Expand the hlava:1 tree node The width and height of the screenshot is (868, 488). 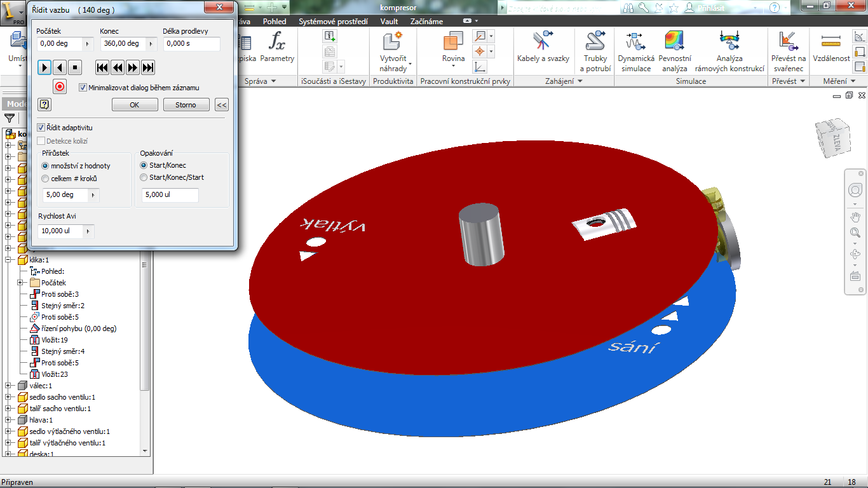point(8,420)
